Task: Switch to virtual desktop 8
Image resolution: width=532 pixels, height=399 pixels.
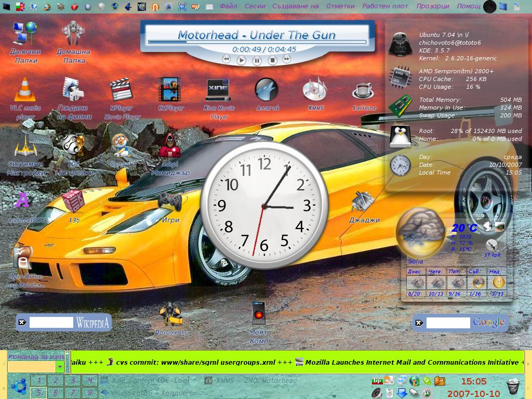Action: (89, 393)
